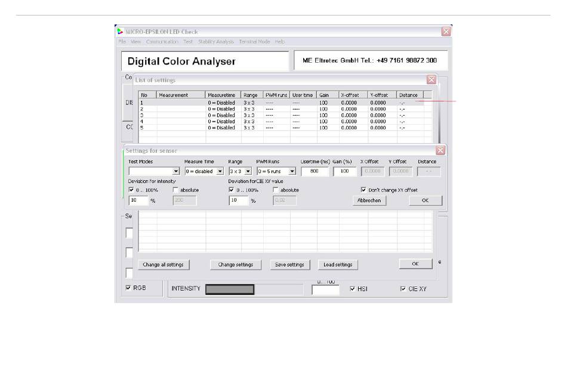
Task: Expand the PWM Runs dropdown
Action: pyautogui.click(x=292, y=171)
